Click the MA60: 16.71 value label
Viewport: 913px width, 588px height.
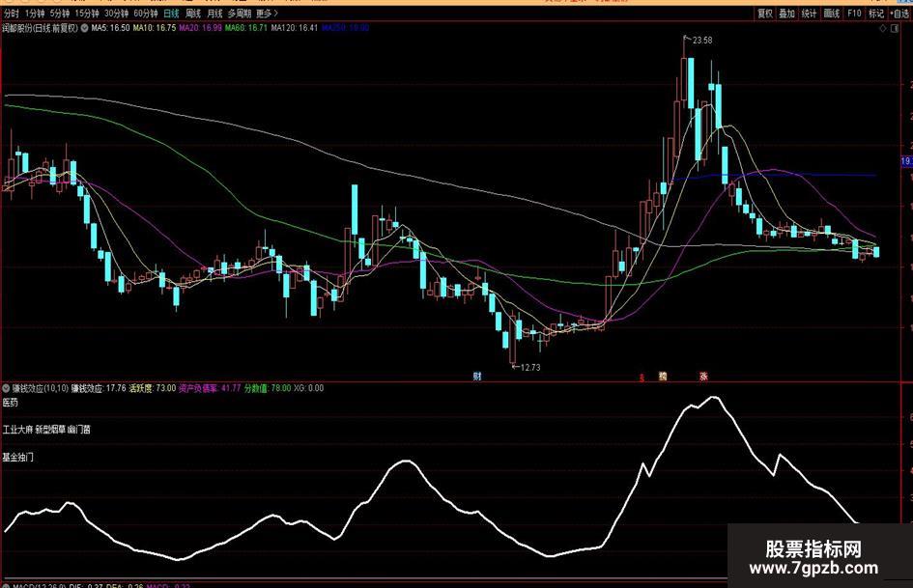(246, 27)
